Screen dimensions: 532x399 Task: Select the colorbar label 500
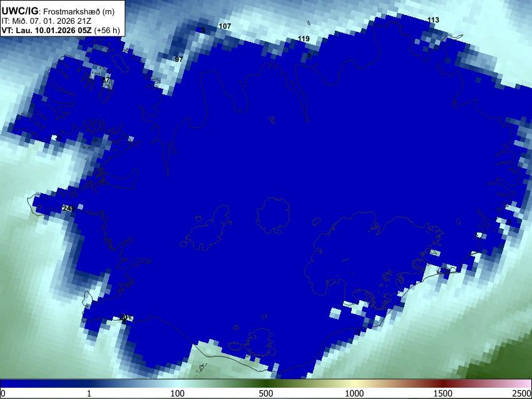click(266, 393)
